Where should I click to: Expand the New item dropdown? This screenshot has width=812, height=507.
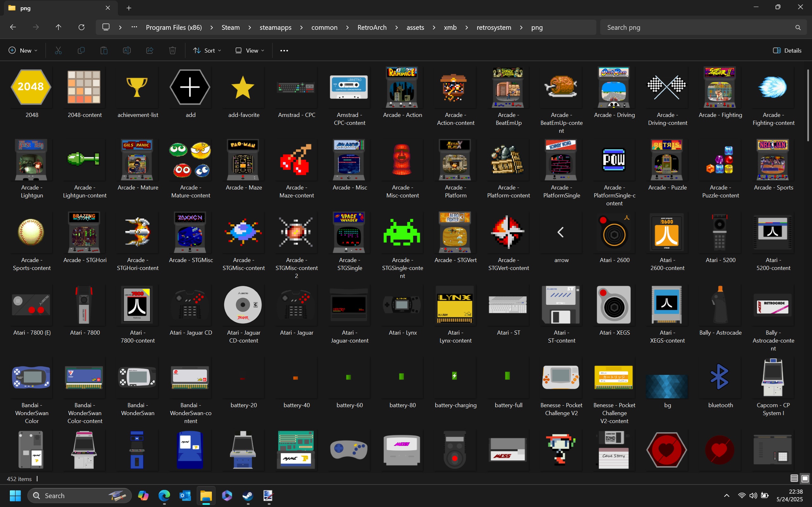click(x=23, y=51)
